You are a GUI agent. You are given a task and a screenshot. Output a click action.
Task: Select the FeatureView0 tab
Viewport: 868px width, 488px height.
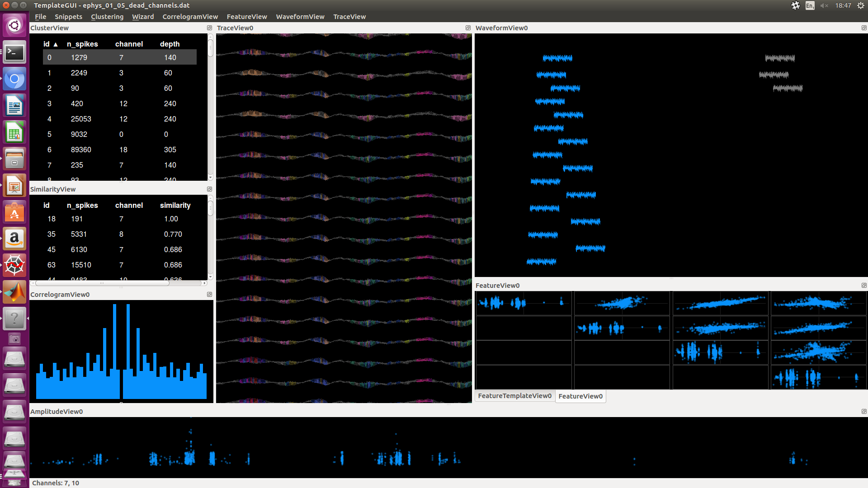tap(580, 396)
